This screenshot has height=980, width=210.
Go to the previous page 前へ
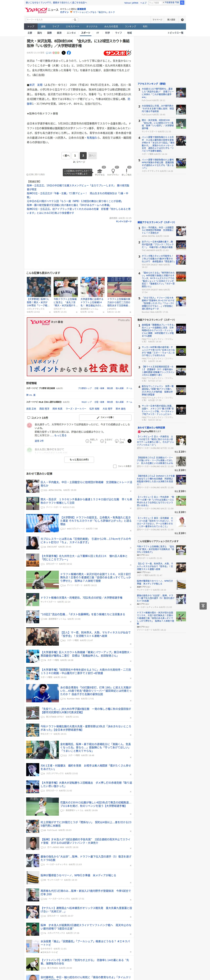(66, 156)
